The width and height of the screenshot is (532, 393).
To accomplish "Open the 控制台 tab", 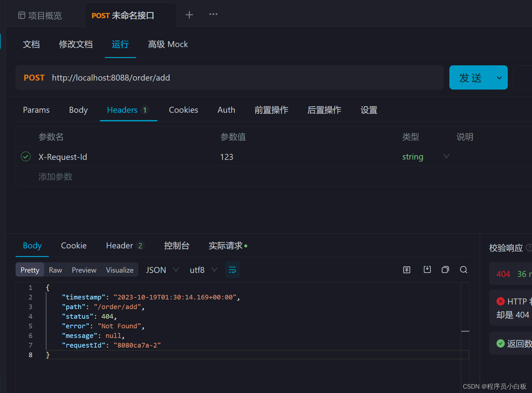I will [x=177, y=246].
